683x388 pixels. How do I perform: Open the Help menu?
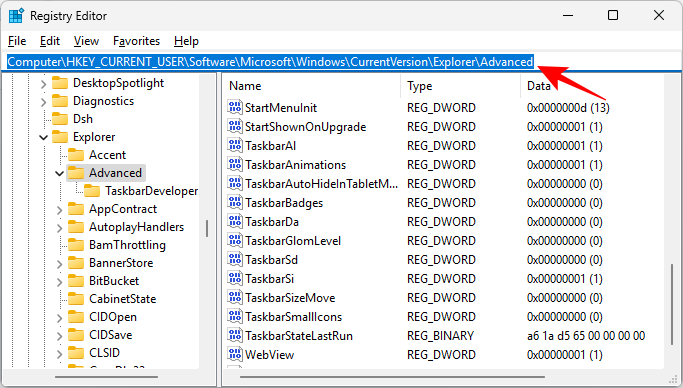pyautogui.click(x=186, y=41)
